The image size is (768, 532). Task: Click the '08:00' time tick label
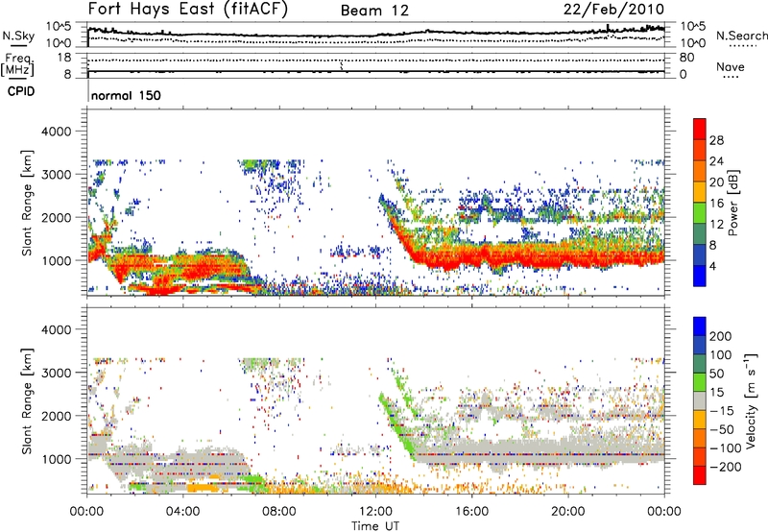278,512
